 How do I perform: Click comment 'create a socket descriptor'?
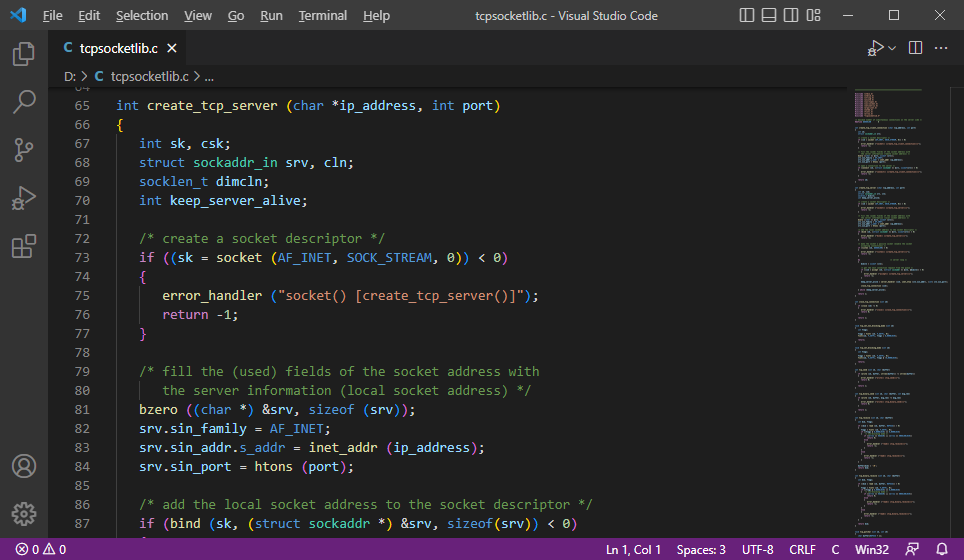click(262, 239)
